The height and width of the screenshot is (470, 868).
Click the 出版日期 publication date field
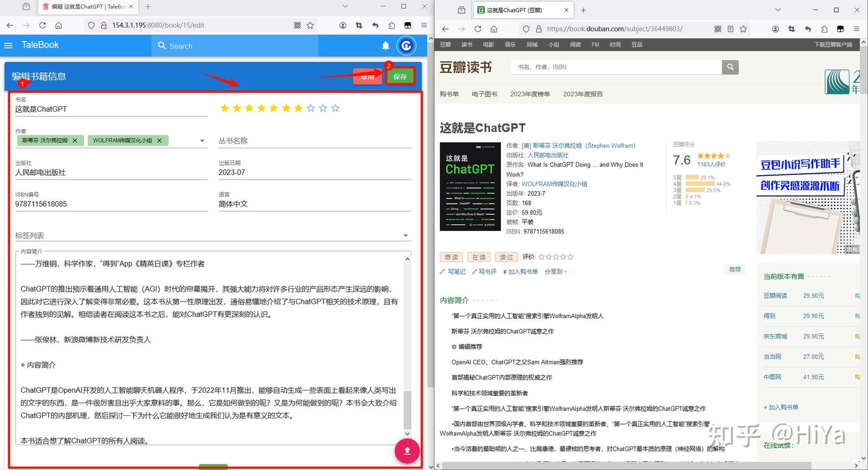click(x=315, y=172)
